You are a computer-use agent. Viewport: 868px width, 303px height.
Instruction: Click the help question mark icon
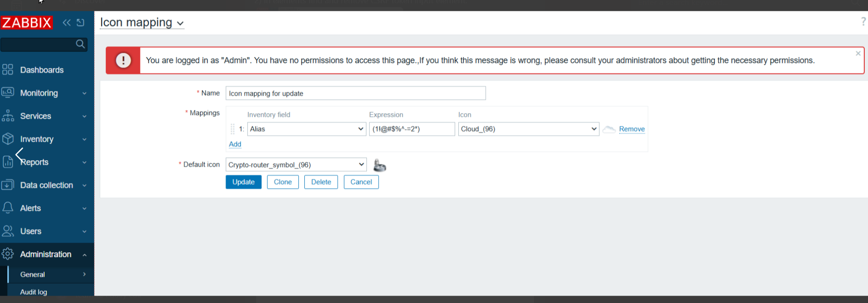point(863,21)
